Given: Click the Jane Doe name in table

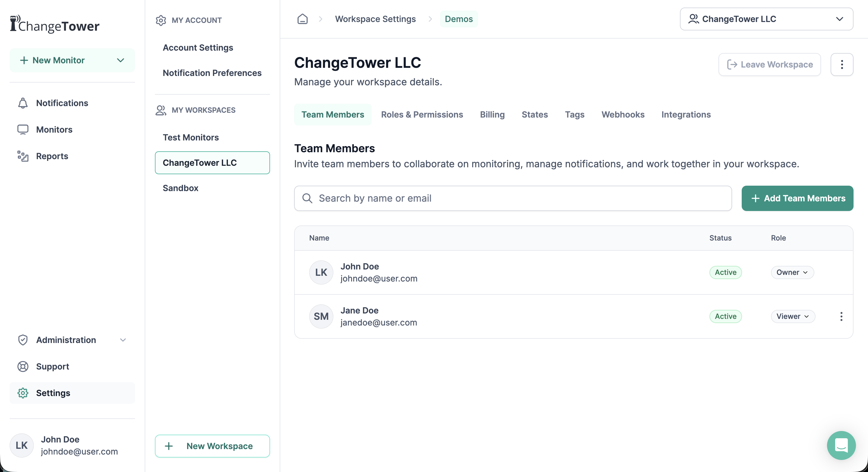Looking at the screenshot, I should pos(359,311).
